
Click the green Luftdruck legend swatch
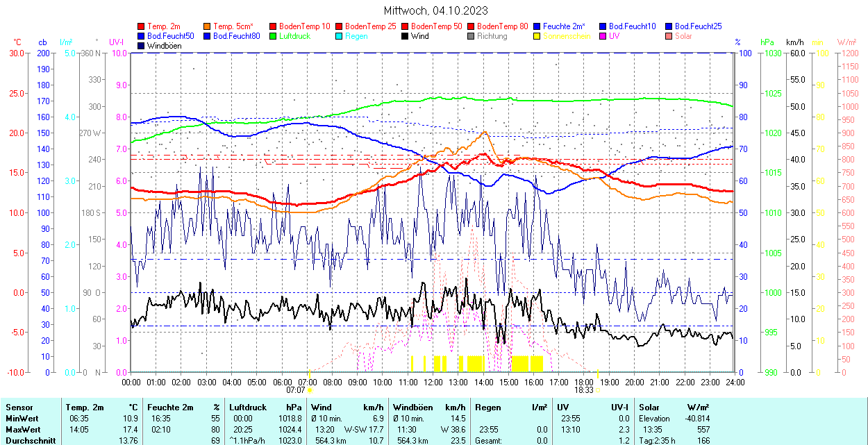click(x=274, y=36)
